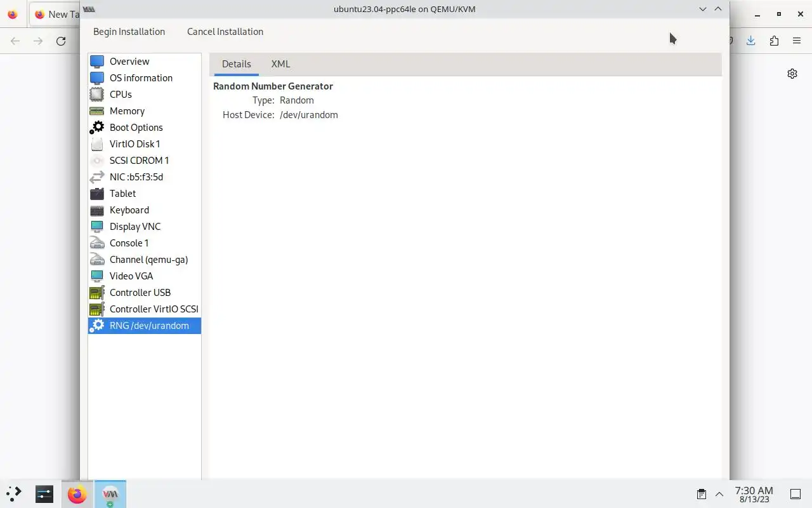Click Firefox new tab settings gear
Screen dimensions: 812x508
[792, 74]
